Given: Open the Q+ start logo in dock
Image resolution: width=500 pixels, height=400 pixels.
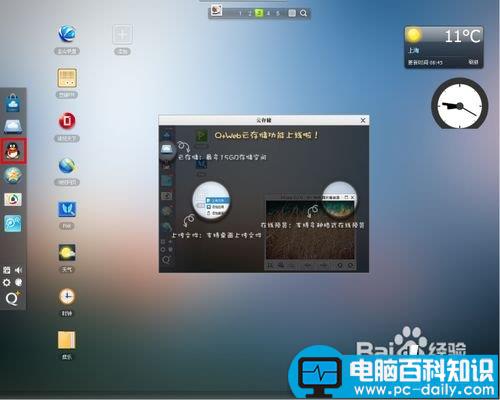Looking at the screenshot, I should pyautogui.click(x=13, y=298).
